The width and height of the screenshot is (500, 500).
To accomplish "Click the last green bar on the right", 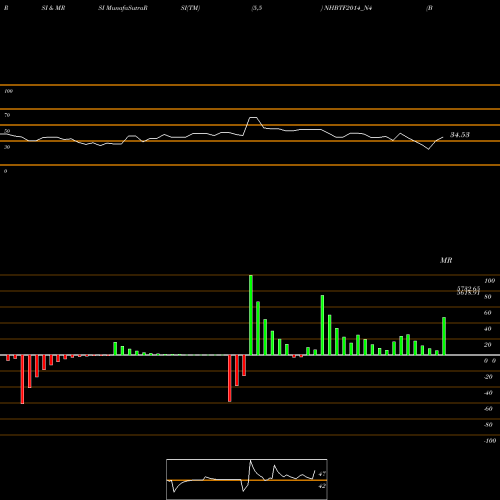I will click(x=444, y=336).
